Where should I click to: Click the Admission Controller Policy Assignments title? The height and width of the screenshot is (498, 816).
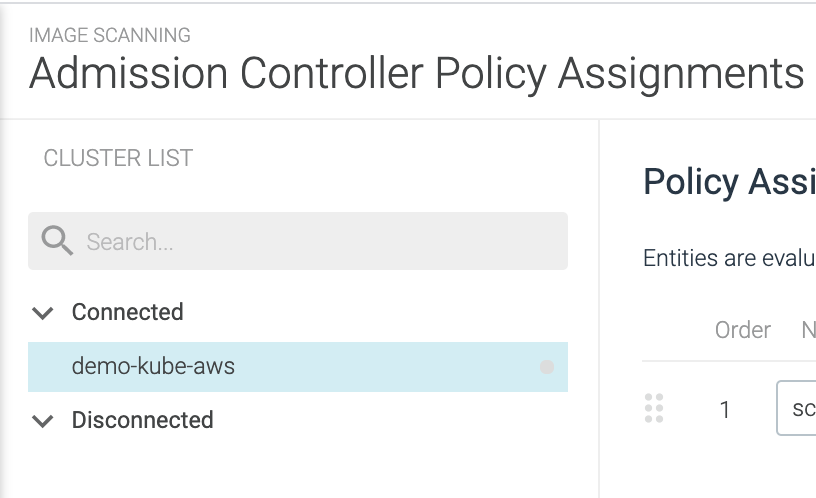tap(416, 74)
